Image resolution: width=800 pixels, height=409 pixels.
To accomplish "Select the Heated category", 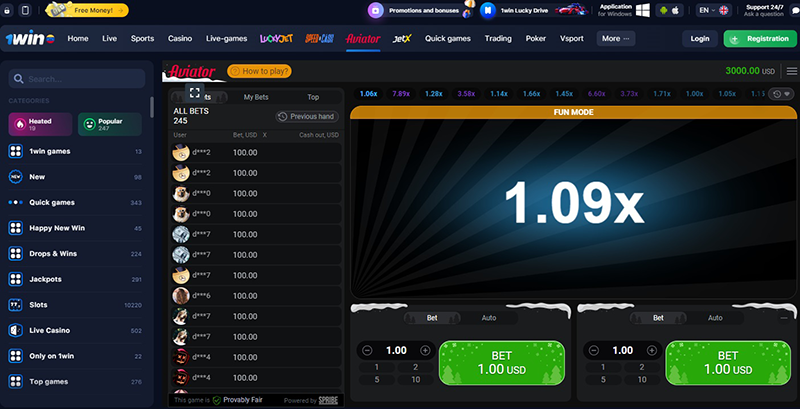I will 40,124.
